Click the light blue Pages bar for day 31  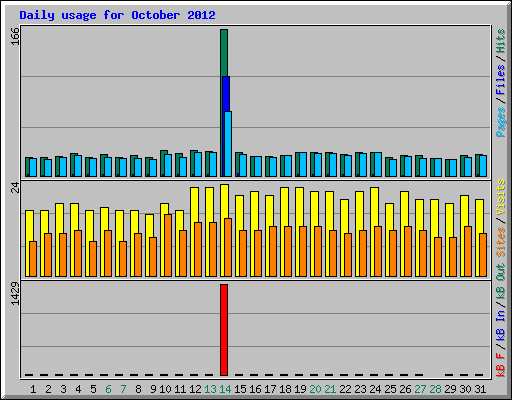483,166
